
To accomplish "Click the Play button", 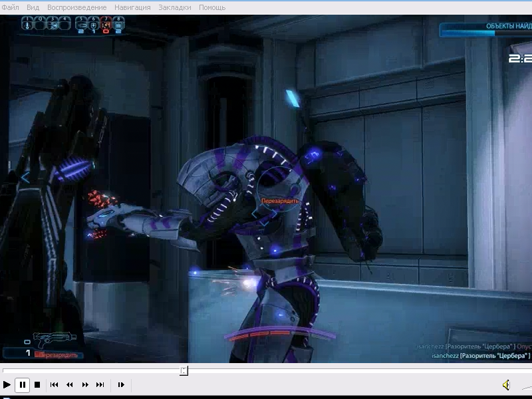I will tap(7, 385).
